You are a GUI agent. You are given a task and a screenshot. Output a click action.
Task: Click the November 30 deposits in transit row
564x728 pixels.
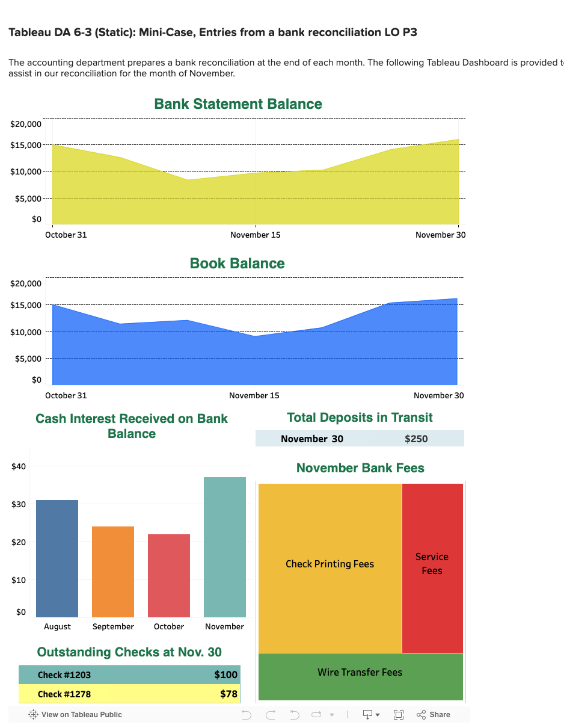click(360, 439)
